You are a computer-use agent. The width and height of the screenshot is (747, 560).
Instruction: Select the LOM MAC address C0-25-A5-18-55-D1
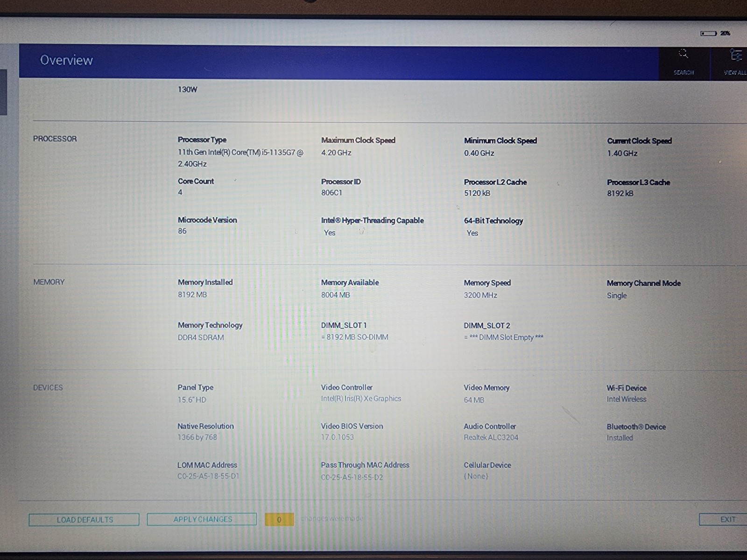click(x=208, y=476)
